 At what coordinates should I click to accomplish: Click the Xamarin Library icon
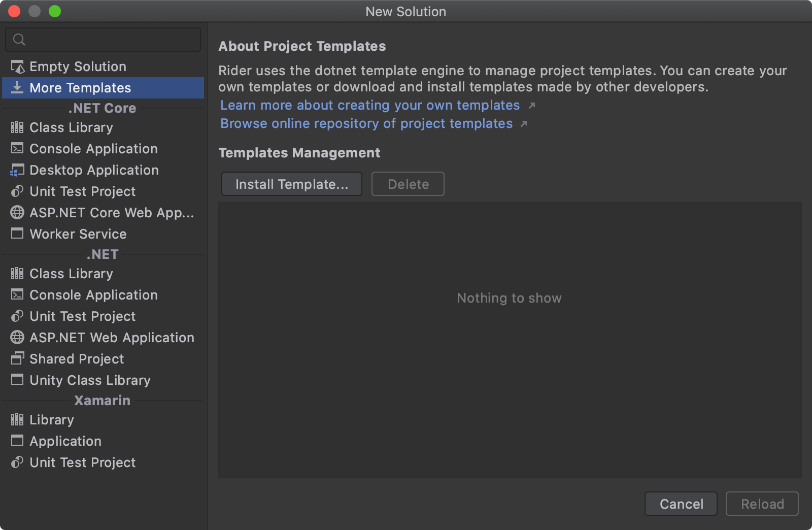coord(17,420)
